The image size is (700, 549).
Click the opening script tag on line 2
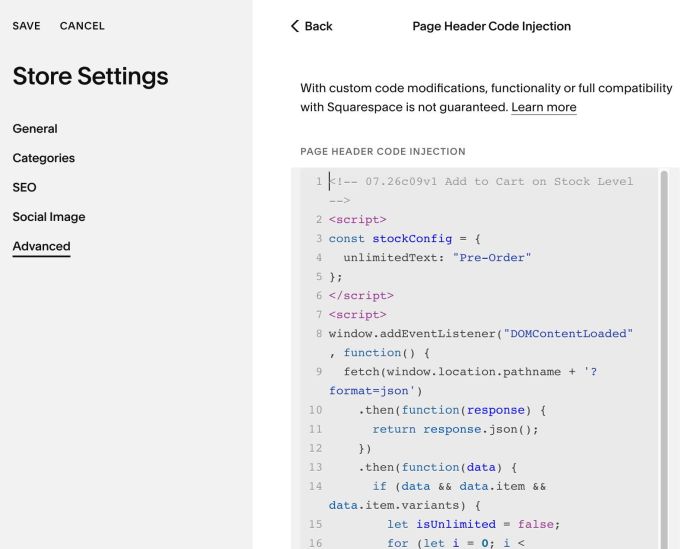click(x=358, y=220)
